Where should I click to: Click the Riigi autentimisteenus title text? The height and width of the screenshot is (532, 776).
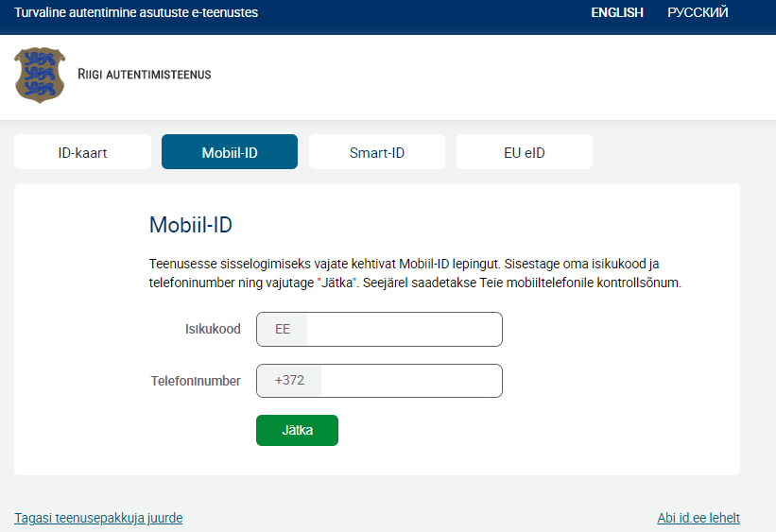coord(144,75)
